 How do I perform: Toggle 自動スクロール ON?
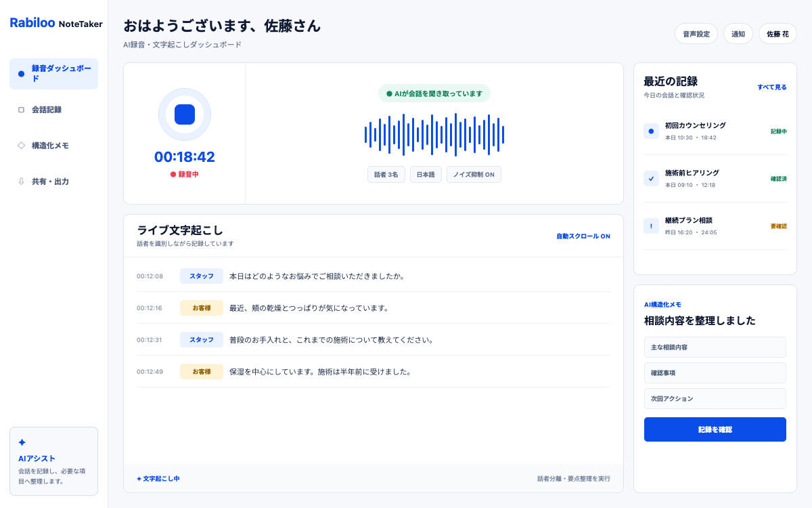tap(583, 236)
